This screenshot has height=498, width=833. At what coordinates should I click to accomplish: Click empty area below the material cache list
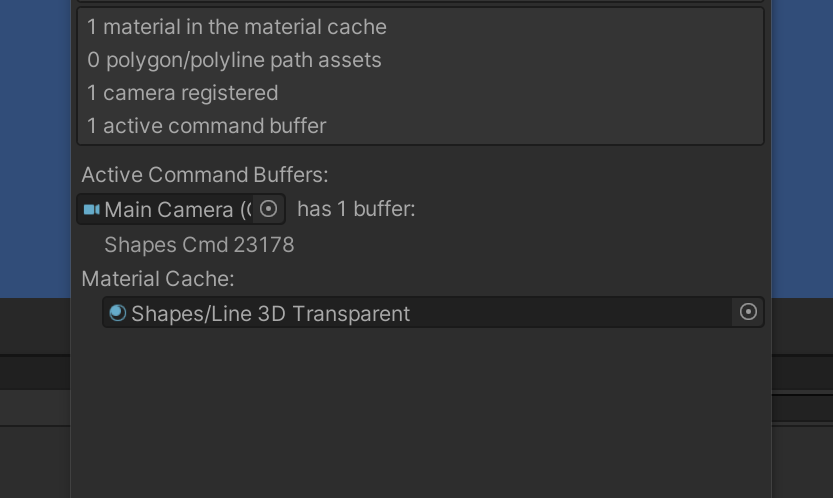pyautogui.click(x=421, y=412)
